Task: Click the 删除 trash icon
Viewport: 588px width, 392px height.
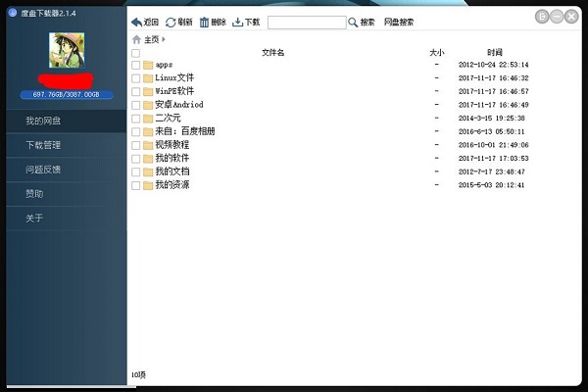Action: (x=204, y=22)
